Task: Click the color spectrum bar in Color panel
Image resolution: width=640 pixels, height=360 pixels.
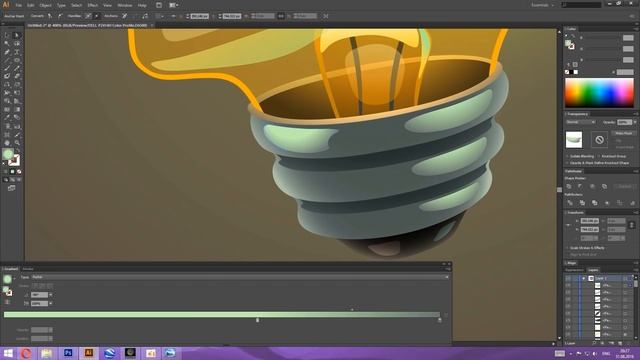Action: (x=599, y=93)
